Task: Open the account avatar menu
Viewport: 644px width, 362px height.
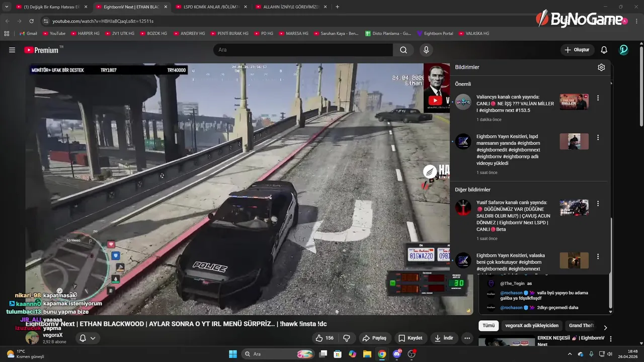Action: [624, 50]
